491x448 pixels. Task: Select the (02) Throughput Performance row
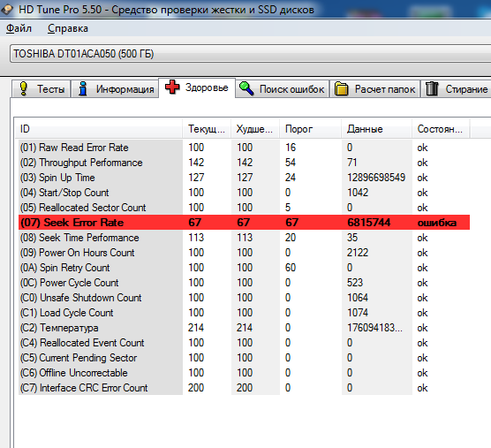[245, 163]
